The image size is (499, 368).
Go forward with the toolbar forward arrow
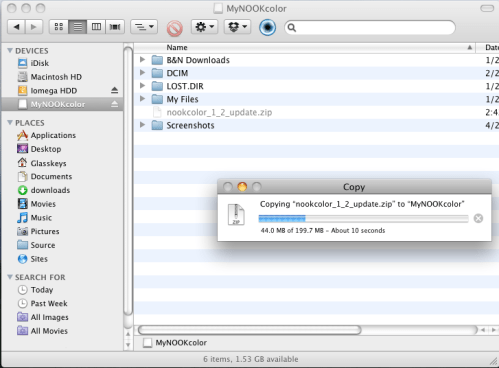click(x=34, y=27)
